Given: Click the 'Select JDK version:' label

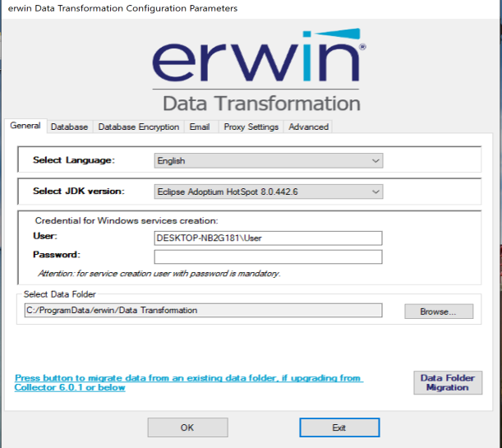Looking at the screenshot, I should [79, 191].
